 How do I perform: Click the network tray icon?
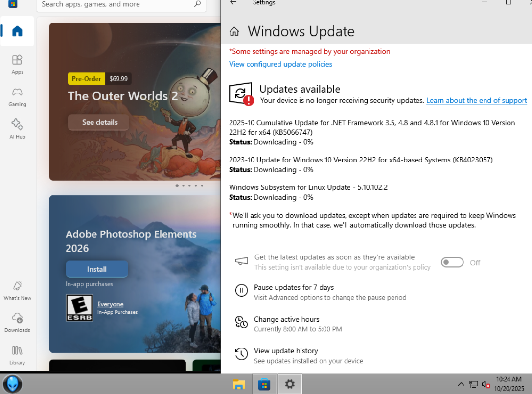tap(474, 384)
